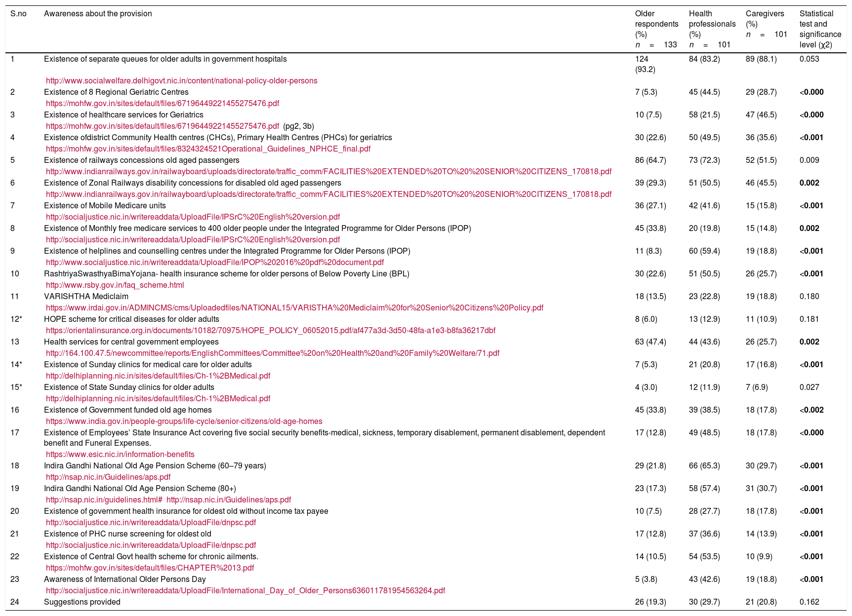The height and width of the screenshot is (616, 852).
Task: Select the 'Suggestions provided' row text
Action: pos(82,602)
